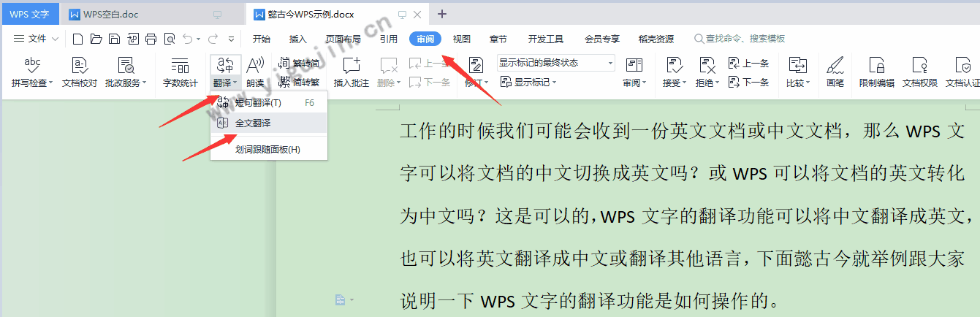The image size is (980, 317).
Task: Click the Reviewing Pane (审阅) icon
Action: pos(634,66)
